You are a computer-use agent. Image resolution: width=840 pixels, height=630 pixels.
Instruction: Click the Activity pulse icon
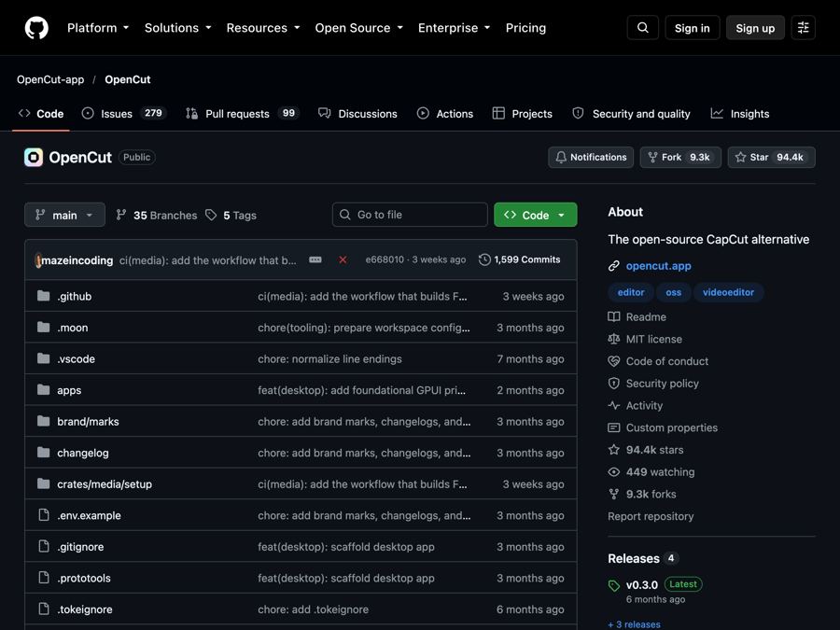point(614,406)
